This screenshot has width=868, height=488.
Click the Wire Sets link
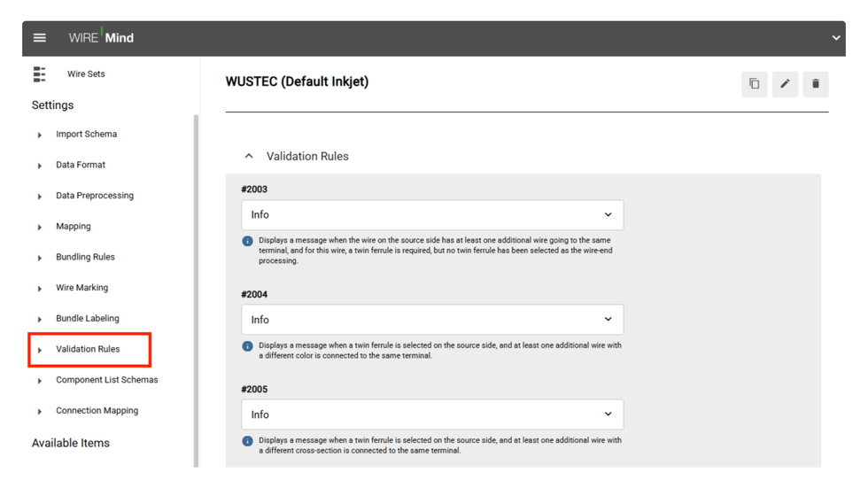[x=86, y=74]
